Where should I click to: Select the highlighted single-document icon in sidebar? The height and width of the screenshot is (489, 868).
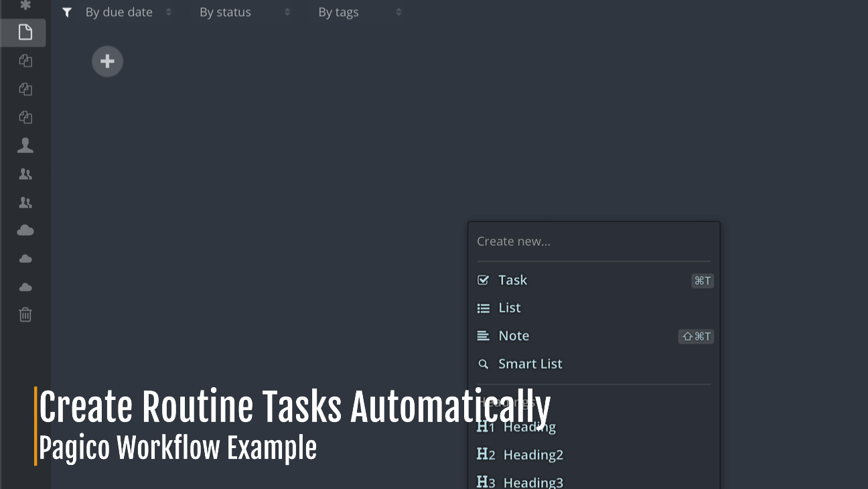coord(25,32)
